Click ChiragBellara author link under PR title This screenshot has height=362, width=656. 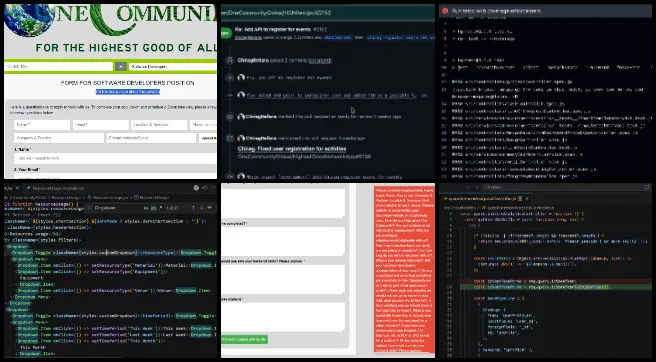coord(248,37)
